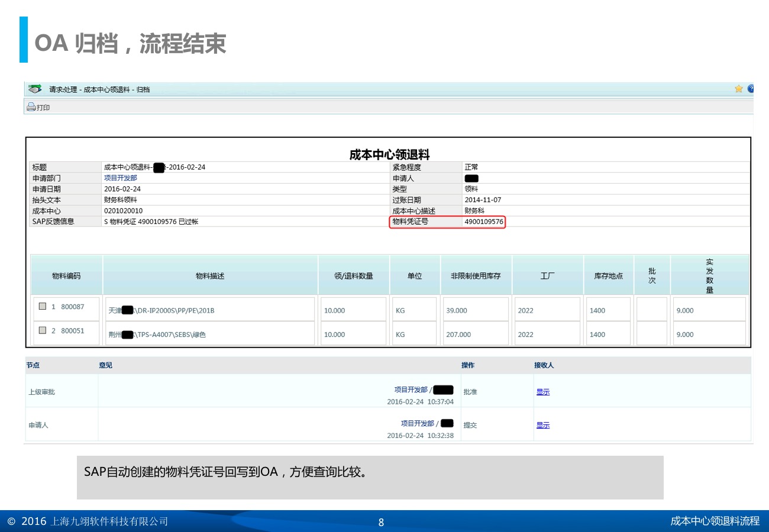Screen dimensions: 769x532
Task: Click the empty 批次 field in row 800087
Action: coord(651,310)
